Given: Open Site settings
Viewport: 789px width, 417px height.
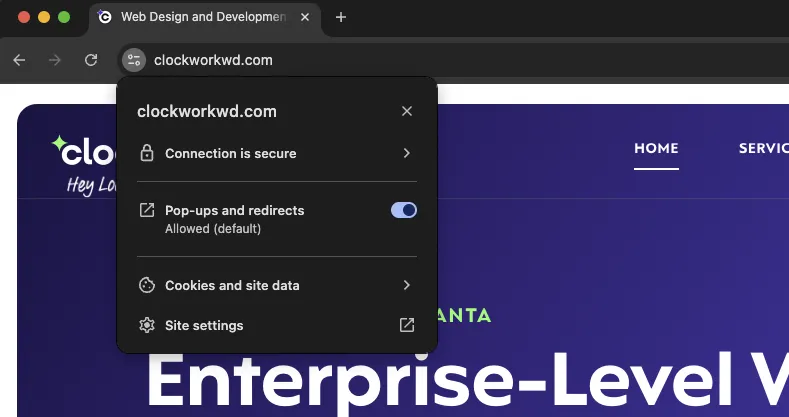Looking at the screenshot, I should pos(277,325).
